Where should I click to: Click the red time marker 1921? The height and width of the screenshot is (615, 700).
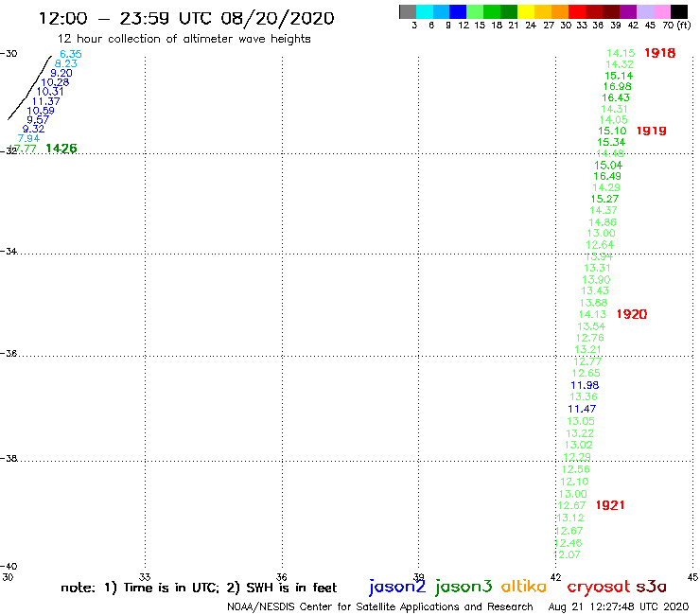(x=610, y=505)
